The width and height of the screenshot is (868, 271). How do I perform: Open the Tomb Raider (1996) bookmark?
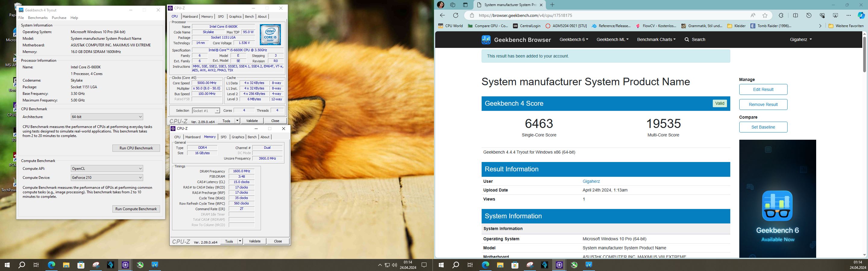point(771,26)
